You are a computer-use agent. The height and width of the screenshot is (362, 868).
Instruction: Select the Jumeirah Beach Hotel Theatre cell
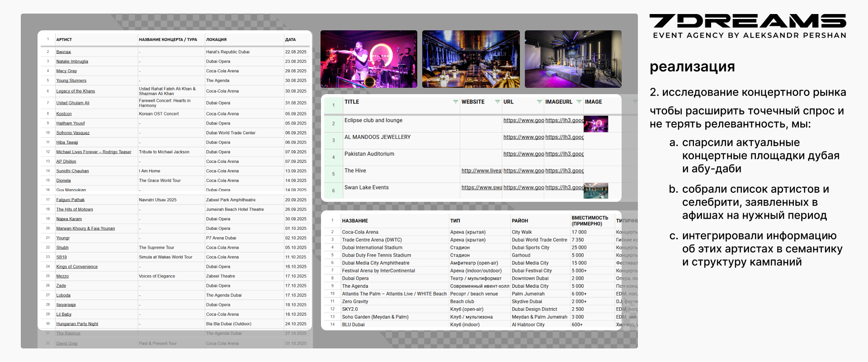244,210
